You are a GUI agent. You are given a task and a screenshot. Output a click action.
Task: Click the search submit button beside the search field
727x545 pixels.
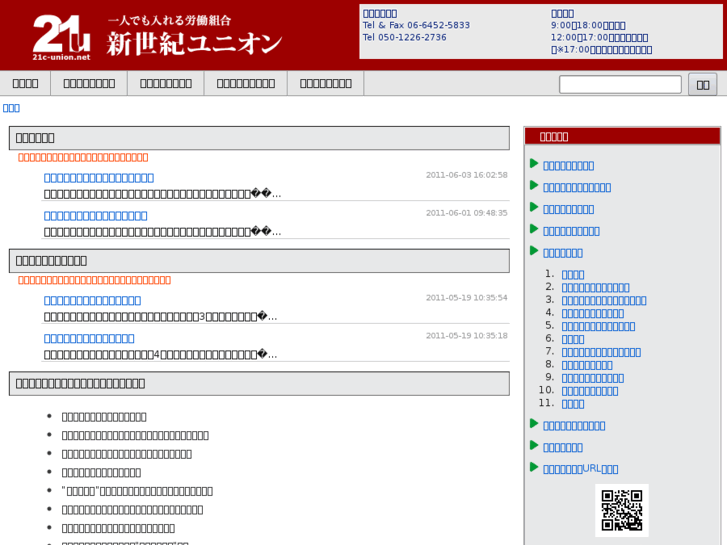click(x=702, y=84)
